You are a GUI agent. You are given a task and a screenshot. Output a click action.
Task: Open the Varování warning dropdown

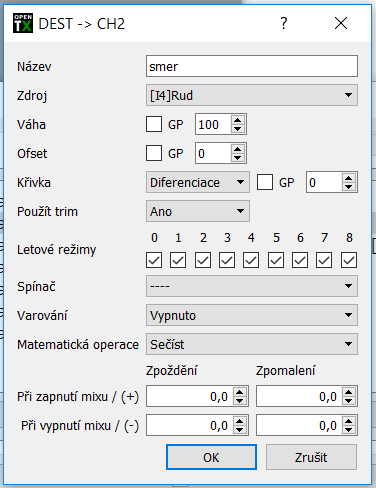pos(252,315)
